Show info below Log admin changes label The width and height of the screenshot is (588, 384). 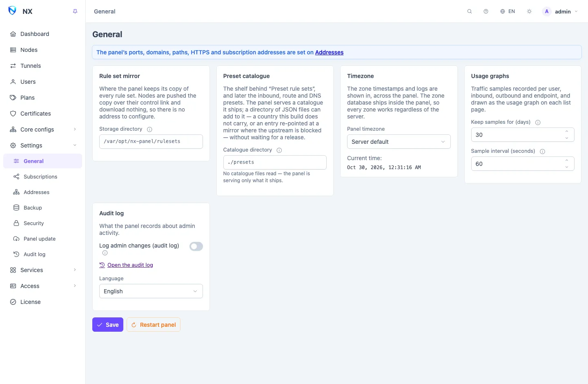(105, 253)
